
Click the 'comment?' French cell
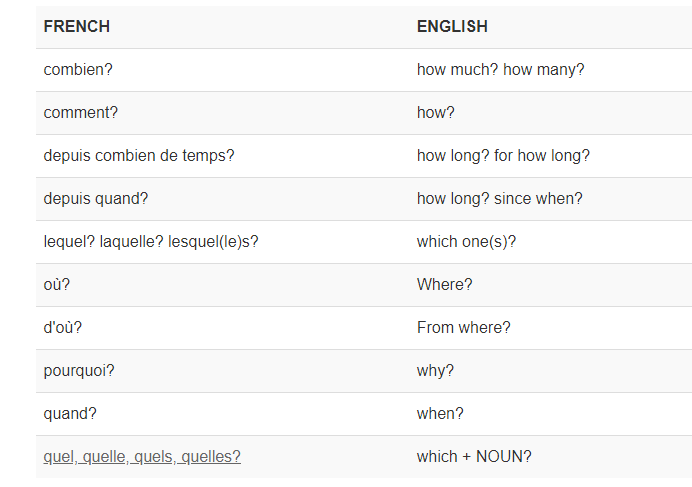(81, 113)
